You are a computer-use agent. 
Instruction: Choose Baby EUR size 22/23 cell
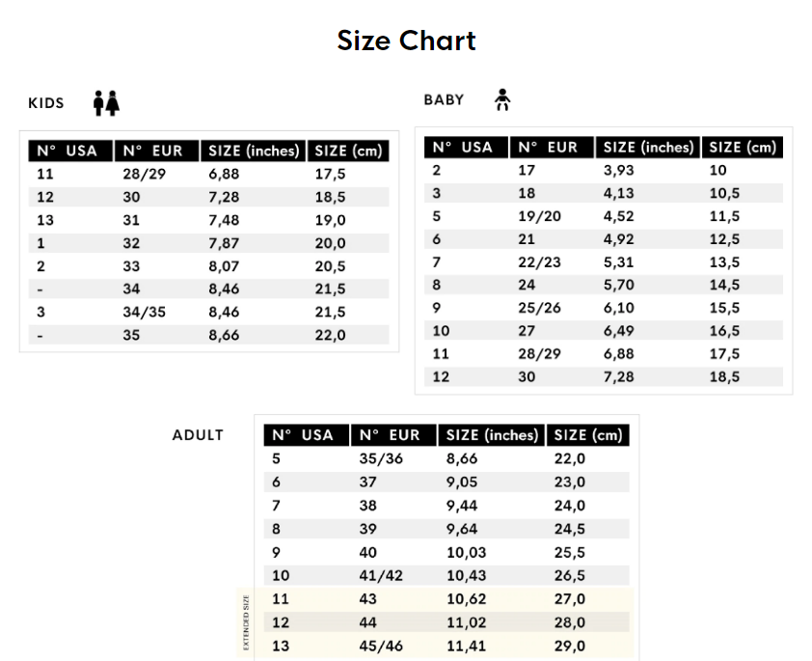click(540, 262)
